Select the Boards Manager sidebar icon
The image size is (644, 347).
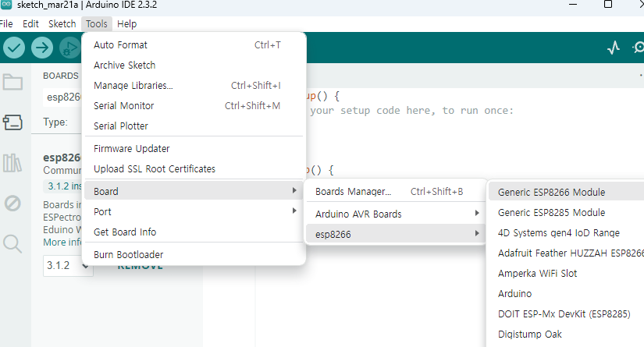pyautogui.click(x=12, y=122)
